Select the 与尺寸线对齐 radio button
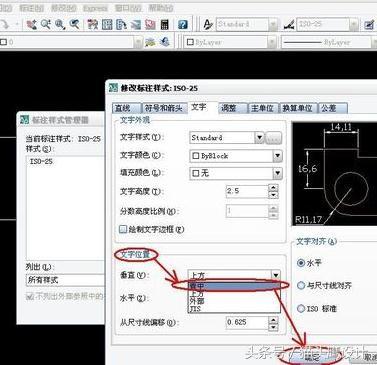377x365 pixels. pyautogui.click(x=301, y=285)
